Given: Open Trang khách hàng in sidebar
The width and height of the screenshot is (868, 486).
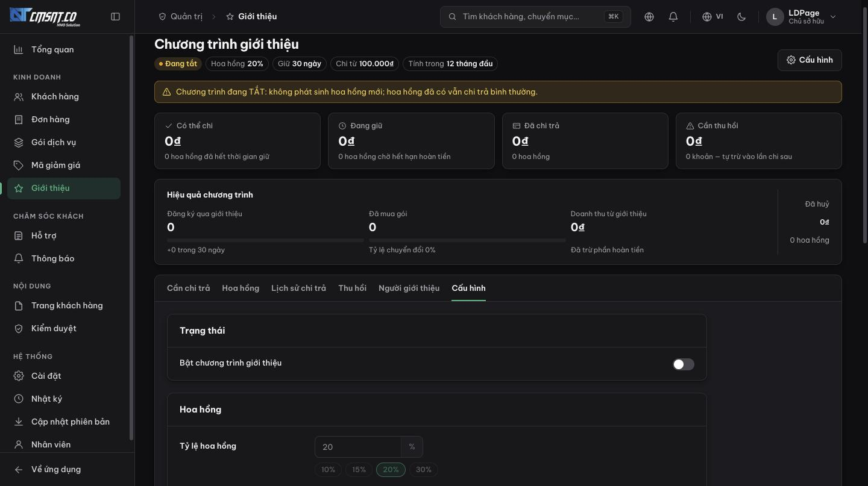Looking at the screenshot, I should point(64,305).
